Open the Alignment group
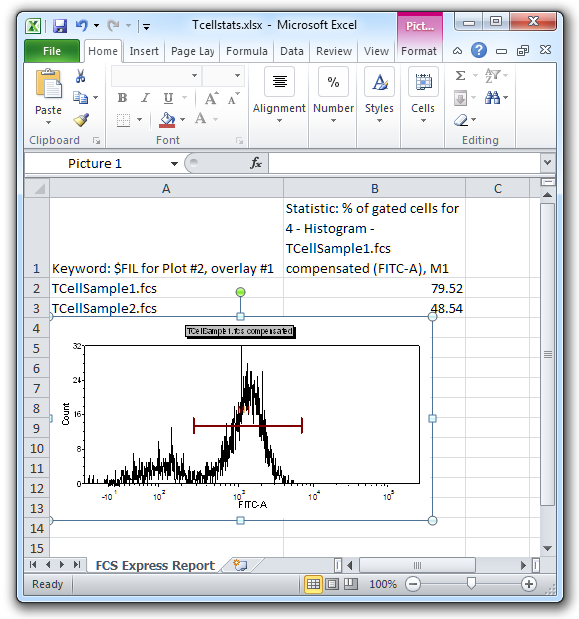Viewport: 579px width, 619px height. [279, 95]
